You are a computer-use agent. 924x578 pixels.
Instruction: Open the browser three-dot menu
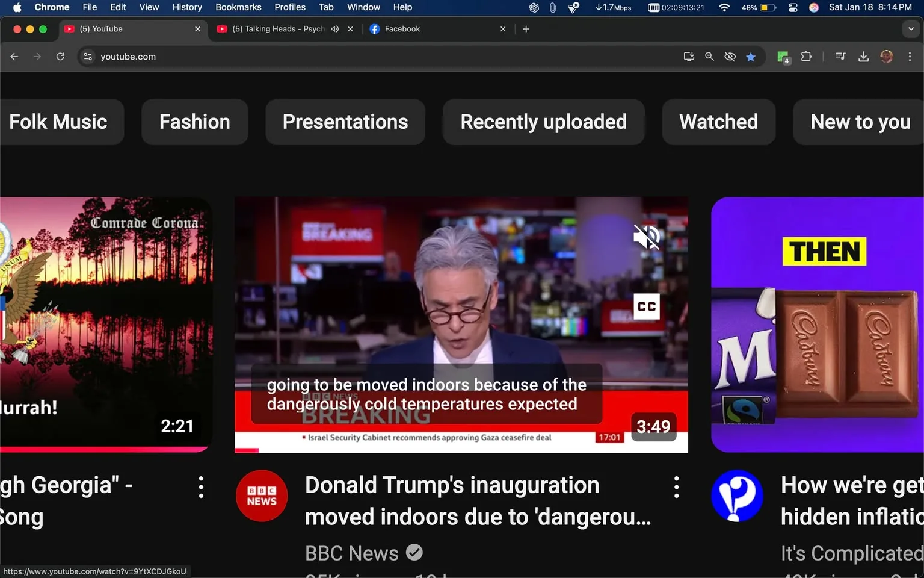[x=910, y=56]
